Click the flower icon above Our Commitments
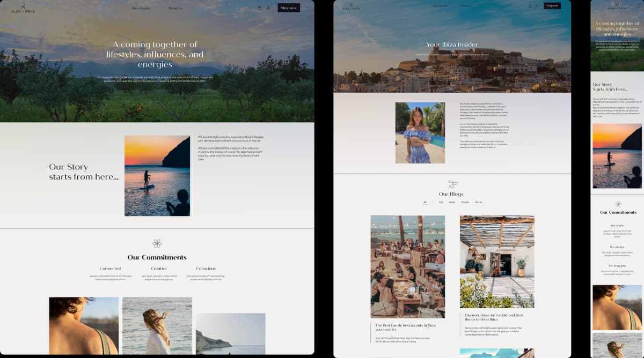 (157, 243)
